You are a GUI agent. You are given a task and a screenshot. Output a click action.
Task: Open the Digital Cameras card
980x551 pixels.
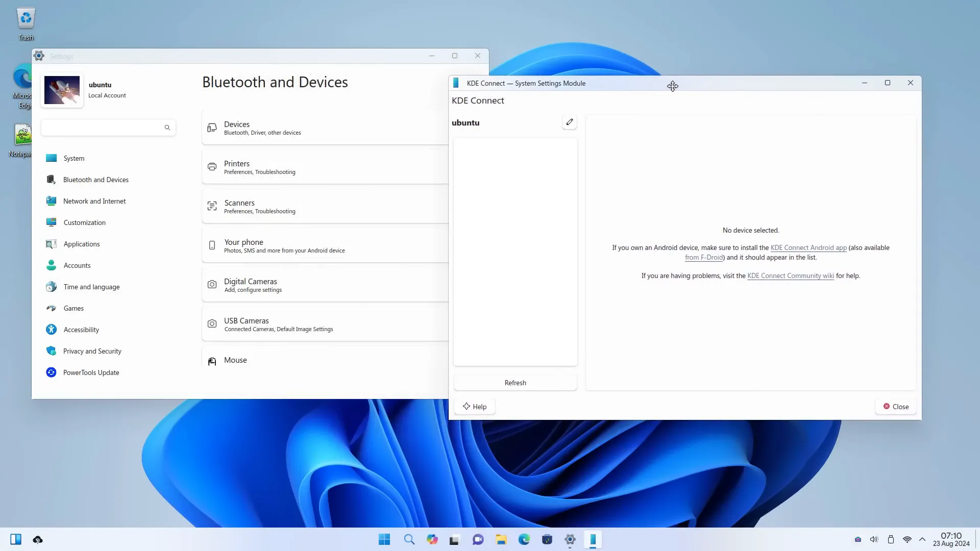tap(325, 285)
